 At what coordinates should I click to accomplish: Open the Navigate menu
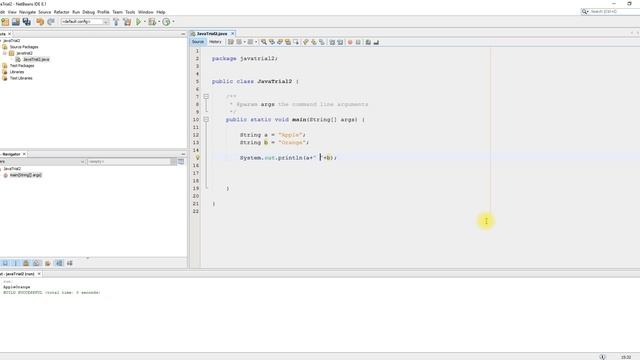coord(27,12)
